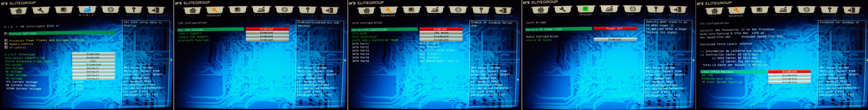Toggle Serial-ATA Controller Enabled value
Viewport: 868px width, 110px height.
point(441,29)
